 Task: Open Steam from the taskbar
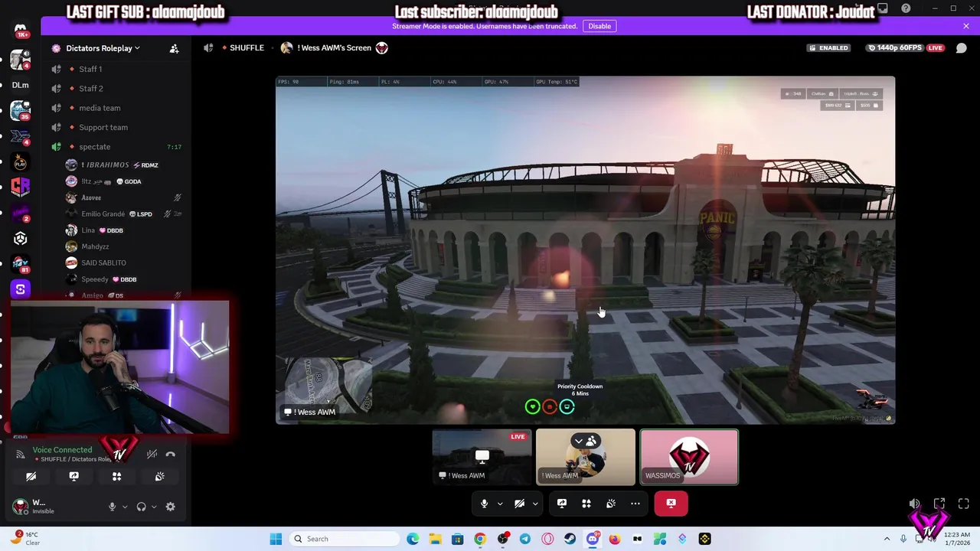[570, 539]
